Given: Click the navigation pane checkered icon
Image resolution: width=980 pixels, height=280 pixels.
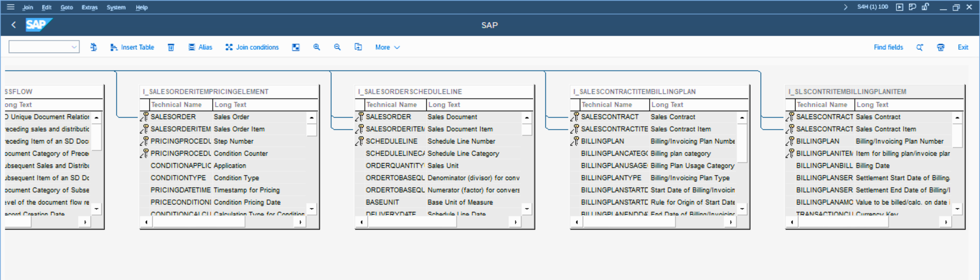Looking at the screenshot, I should pos(296,47).
